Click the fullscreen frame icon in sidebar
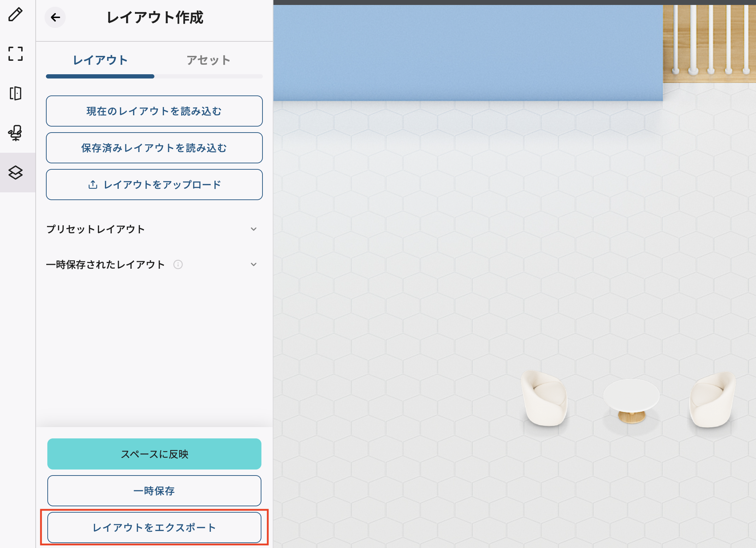Screen dimensions: 756x548 16,54
